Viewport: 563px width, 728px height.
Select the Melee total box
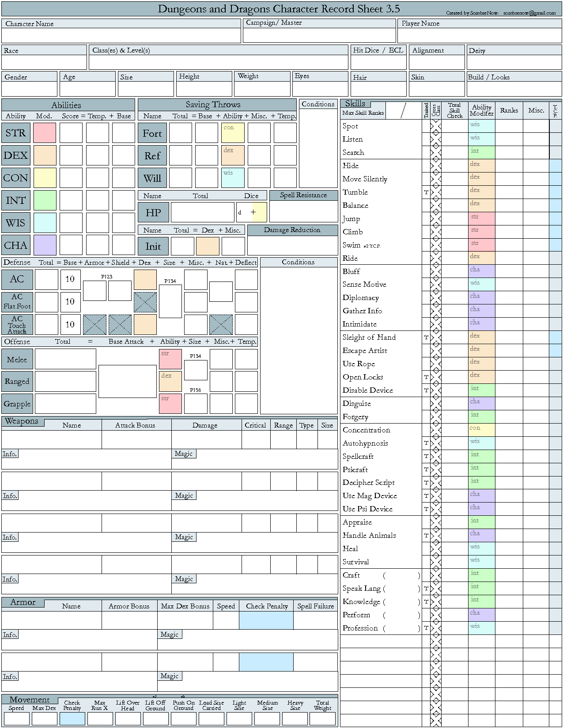65,359
